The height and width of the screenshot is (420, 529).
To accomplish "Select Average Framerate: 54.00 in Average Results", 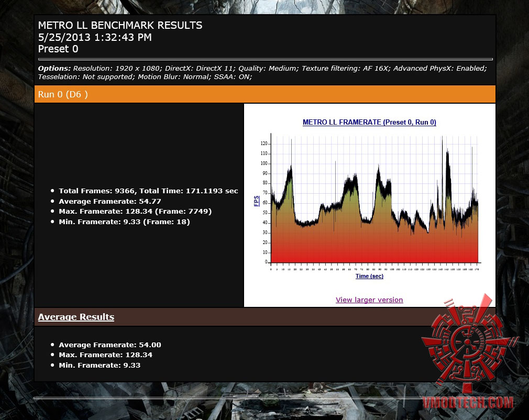I will [x=110, y=345].
